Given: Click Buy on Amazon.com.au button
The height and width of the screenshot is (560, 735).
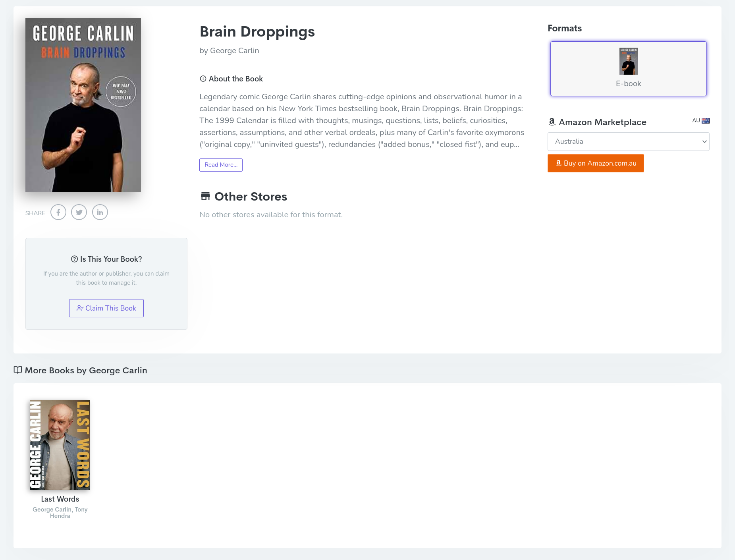Looking at the screenshot, I should 596,163.
